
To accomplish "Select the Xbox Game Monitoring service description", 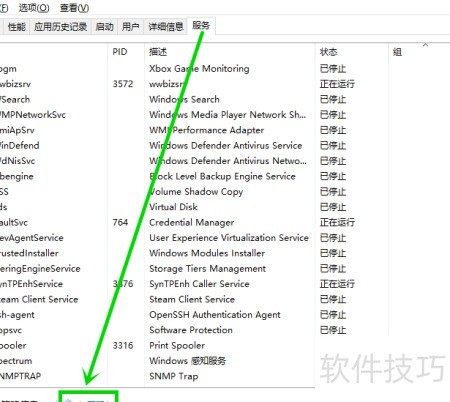I will 199,69.
